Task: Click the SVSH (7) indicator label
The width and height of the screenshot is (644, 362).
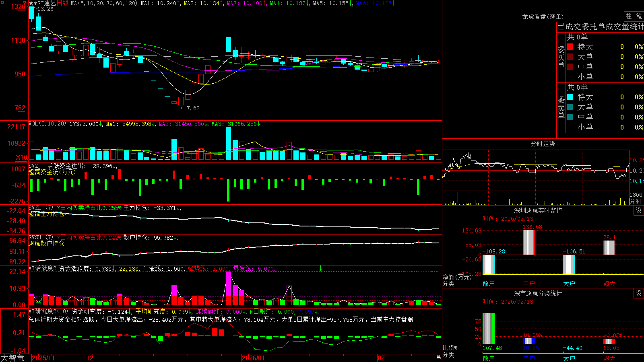Action: click(x=41, y=238)
